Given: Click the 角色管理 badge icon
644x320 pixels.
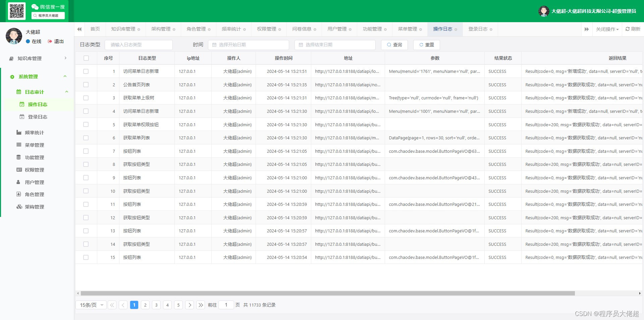Looking at the screenshot, I should tap(19, 194).
